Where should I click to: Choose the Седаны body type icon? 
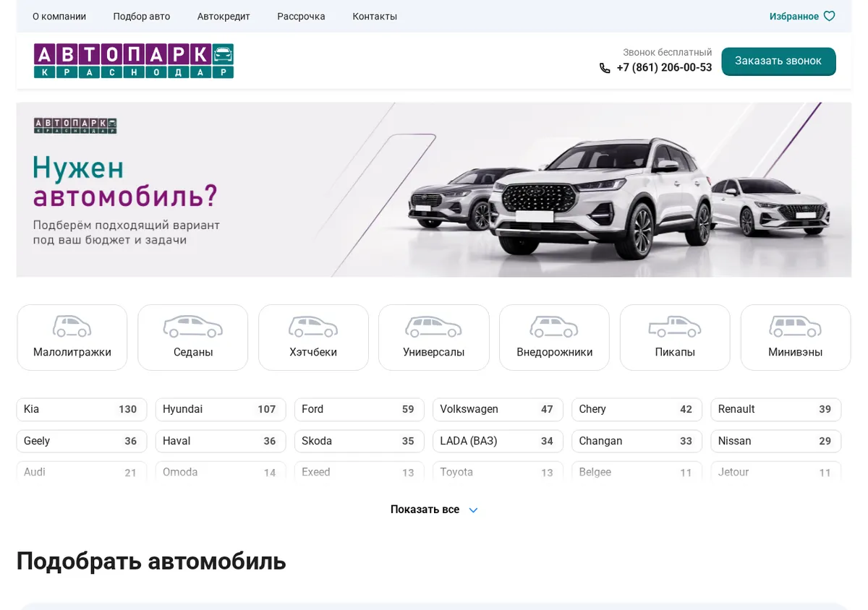click(x=193, y=327)
